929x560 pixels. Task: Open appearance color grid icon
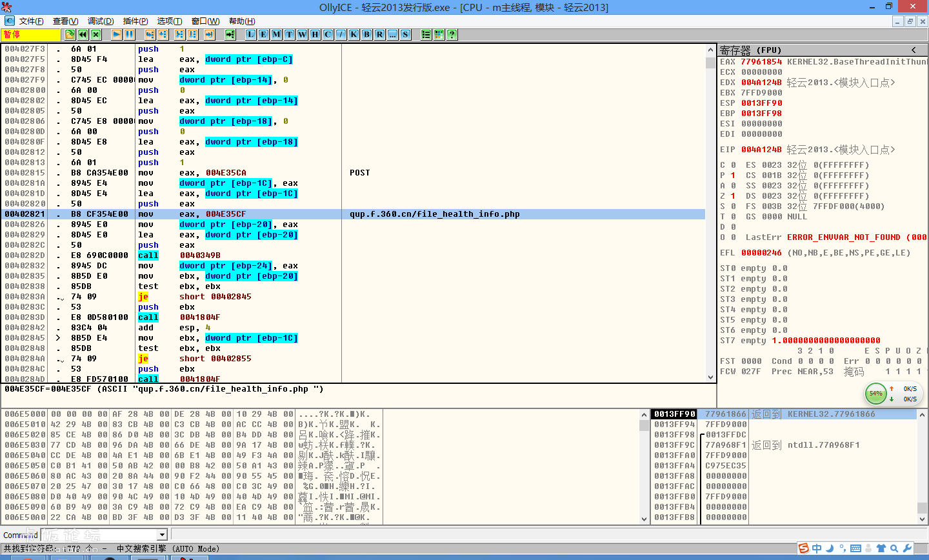[x=439, y=34]
